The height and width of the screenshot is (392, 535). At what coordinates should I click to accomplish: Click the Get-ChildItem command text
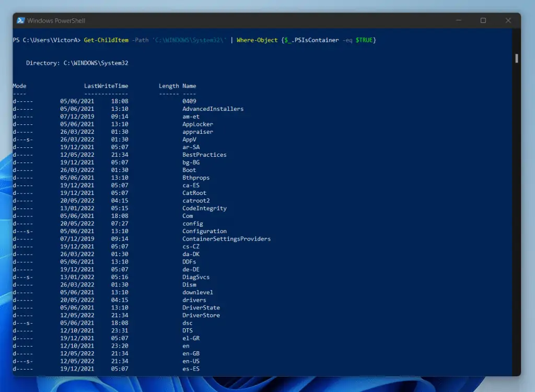tap(106, 40)
